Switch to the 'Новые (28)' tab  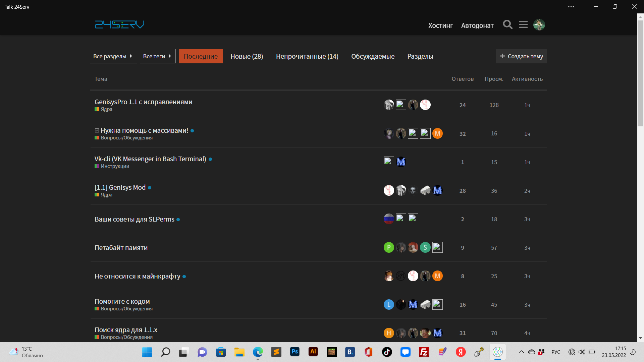tap(247, 56)
